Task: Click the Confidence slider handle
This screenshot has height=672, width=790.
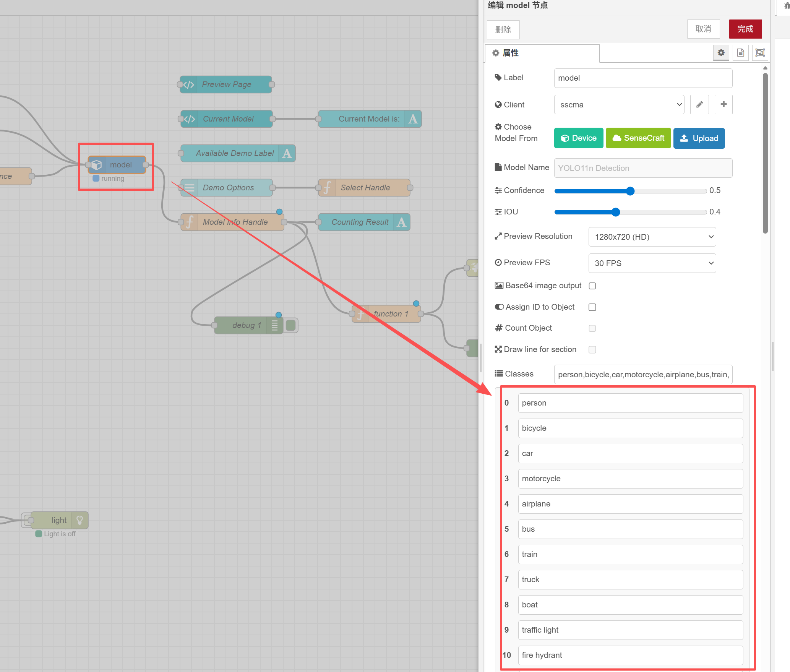Action: coord(630,191)
